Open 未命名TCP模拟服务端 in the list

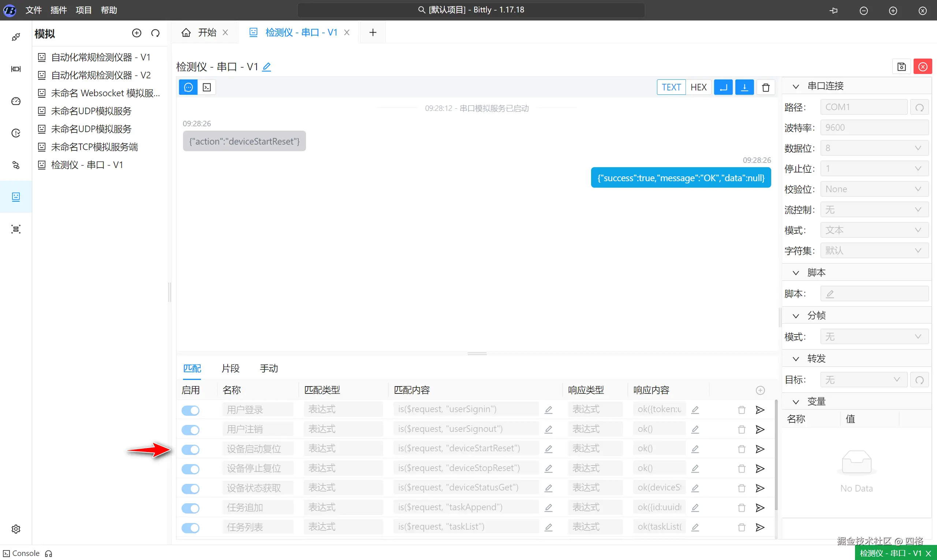[94, 147]
